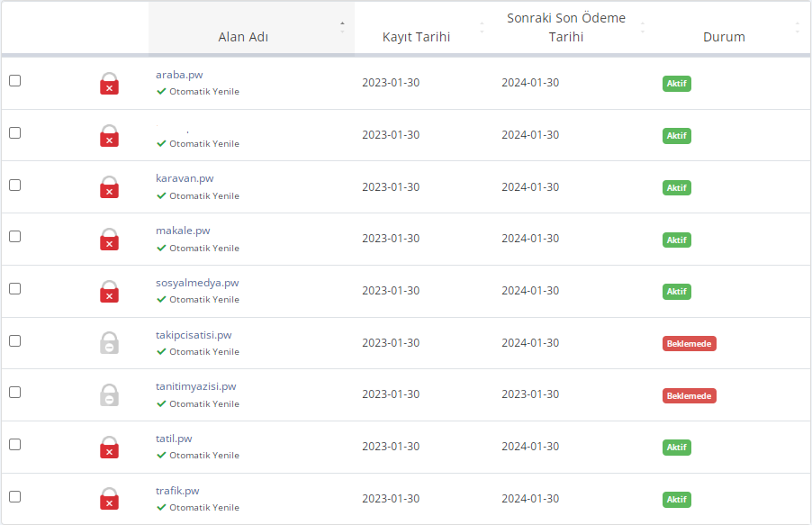Sort by Durum column arrows
This screenshot has height=525, width=812.
(798, 28)
